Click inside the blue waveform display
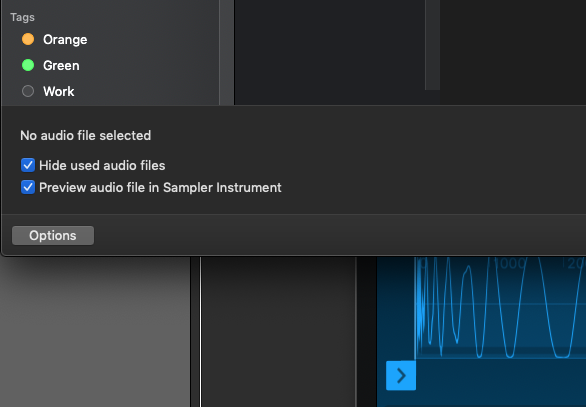 pos(501,308)
